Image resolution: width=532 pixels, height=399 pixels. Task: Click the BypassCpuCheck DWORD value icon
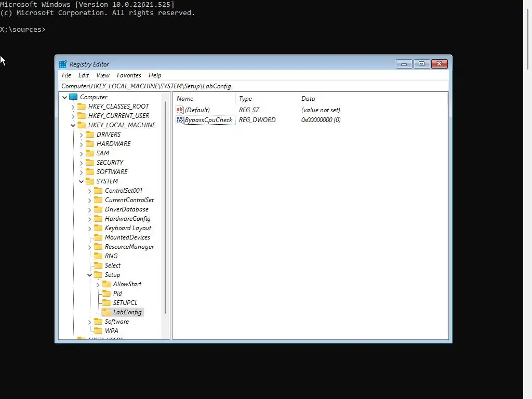click(x=179, y=119)
